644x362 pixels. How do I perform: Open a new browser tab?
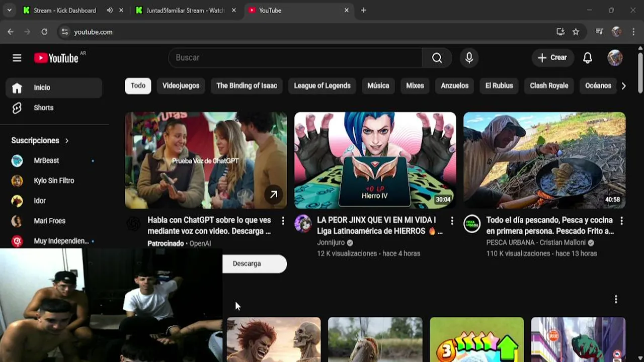click(363, 10)
